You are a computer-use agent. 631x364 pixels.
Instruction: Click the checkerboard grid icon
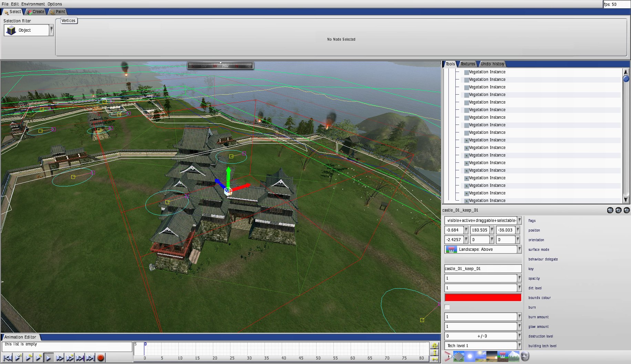(x=458, y=356)
